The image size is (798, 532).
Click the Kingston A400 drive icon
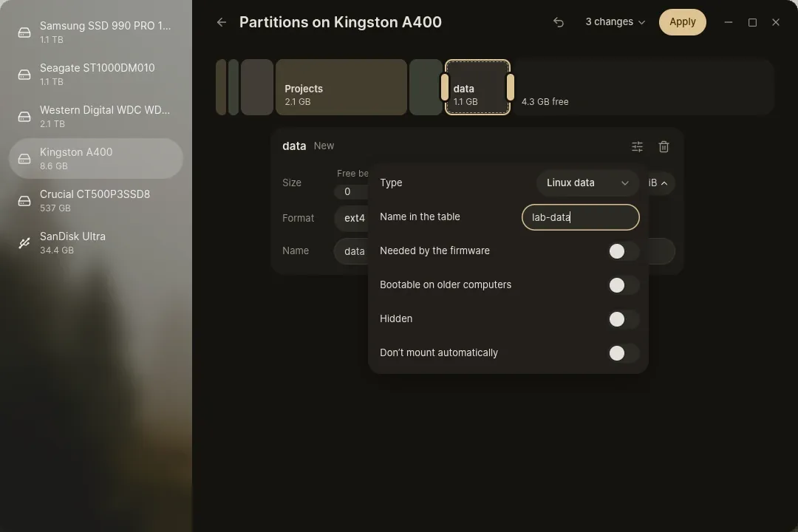24,159
